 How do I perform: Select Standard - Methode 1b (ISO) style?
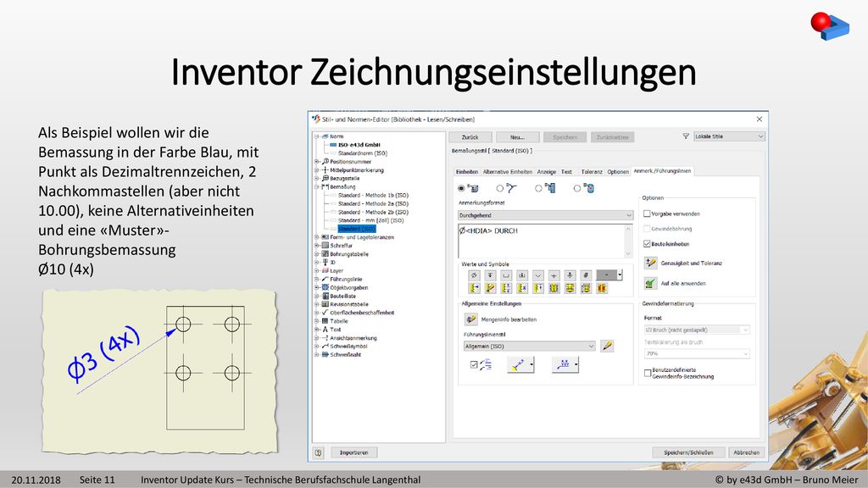point(373,196)
